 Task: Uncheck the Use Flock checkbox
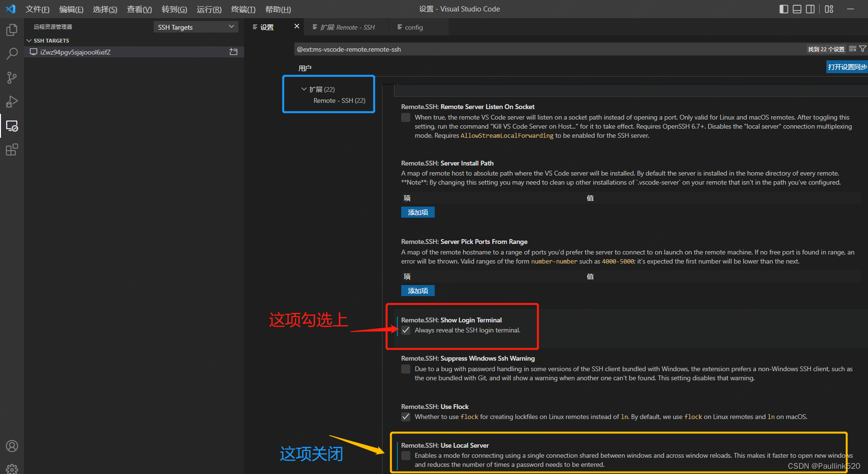(x=406, y=417)
